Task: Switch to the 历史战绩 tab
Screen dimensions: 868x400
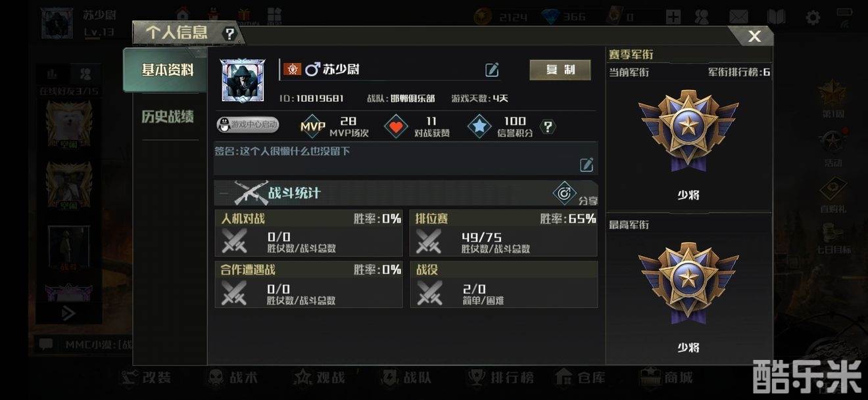Action: (x=168, y=117)
